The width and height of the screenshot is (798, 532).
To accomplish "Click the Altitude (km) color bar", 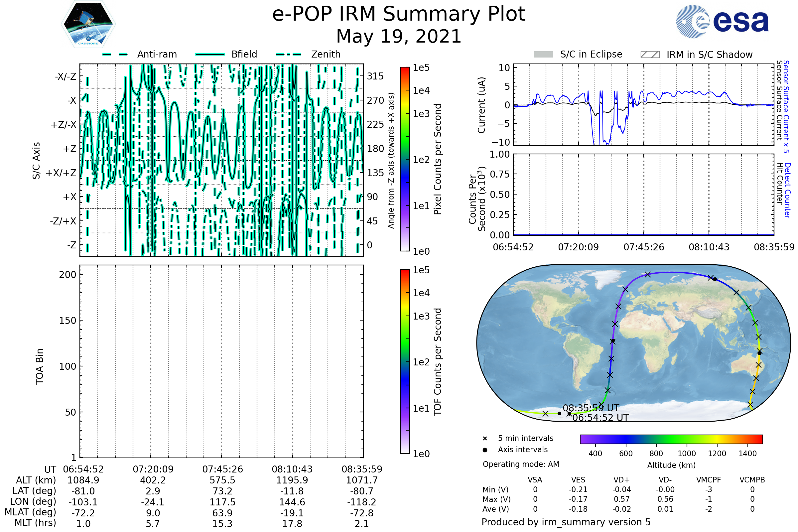I will click(671, 439).
